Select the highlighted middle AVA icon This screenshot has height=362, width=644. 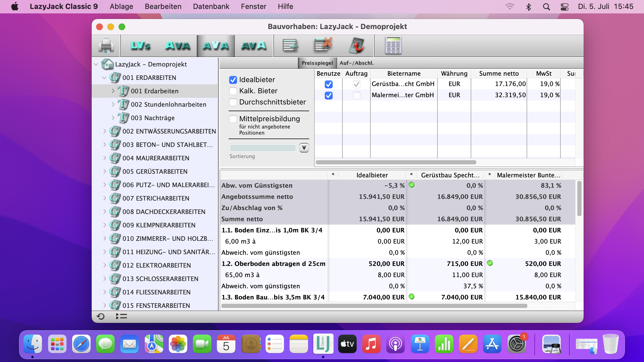pyautogui.click(x=216, y=46)
